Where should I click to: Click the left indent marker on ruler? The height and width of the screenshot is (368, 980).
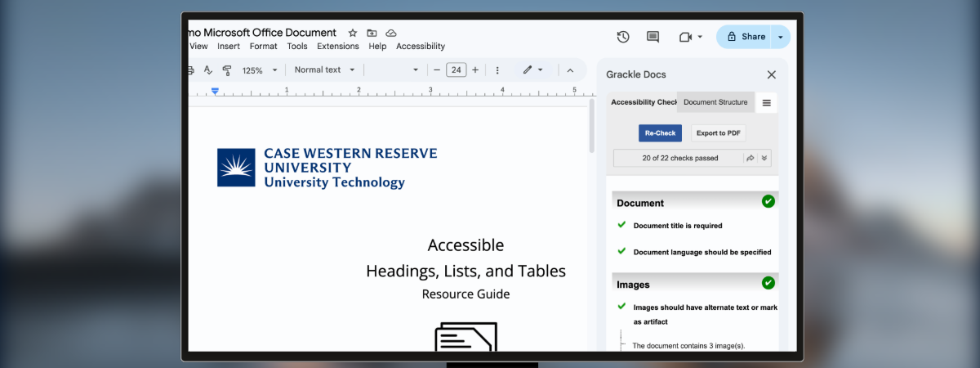pos(216,91)
